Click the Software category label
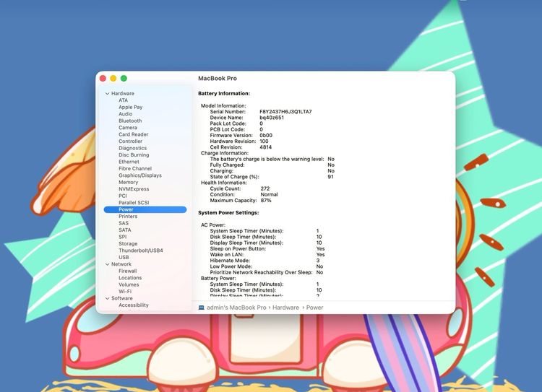 [x=121, y=298]
